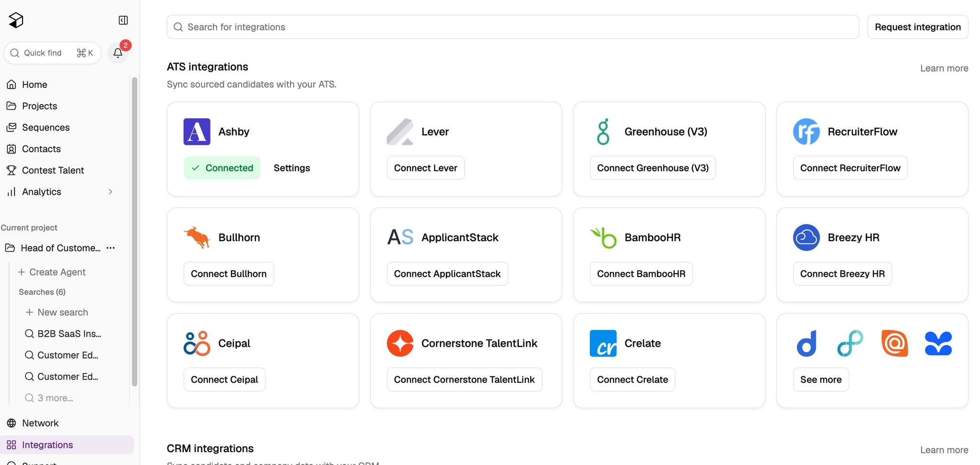Image resolution: width=980 pixels, height=465 pixels.
Task: Click Connect BambooHR
Action: point(641,274)
